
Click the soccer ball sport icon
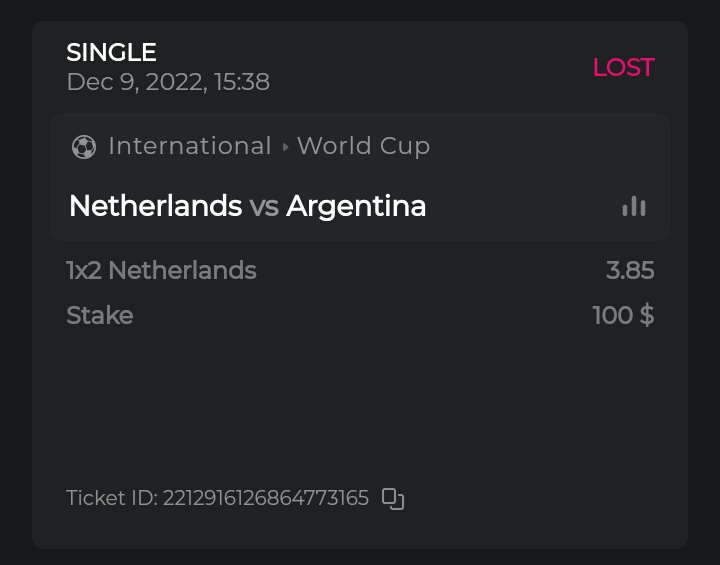tap(84, 147)
